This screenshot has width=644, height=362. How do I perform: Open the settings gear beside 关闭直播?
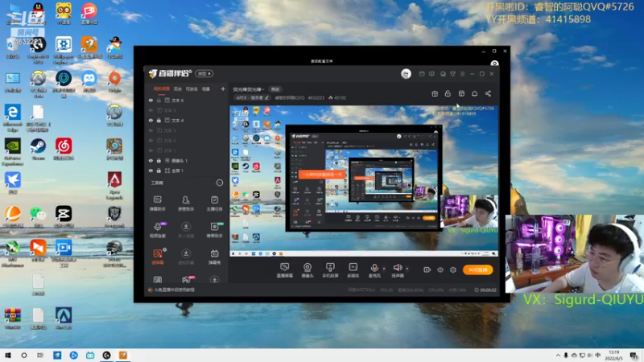pos(453,269)
